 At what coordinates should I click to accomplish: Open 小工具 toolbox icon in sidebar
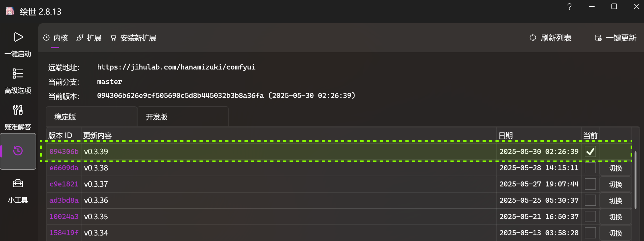(18, 184)
